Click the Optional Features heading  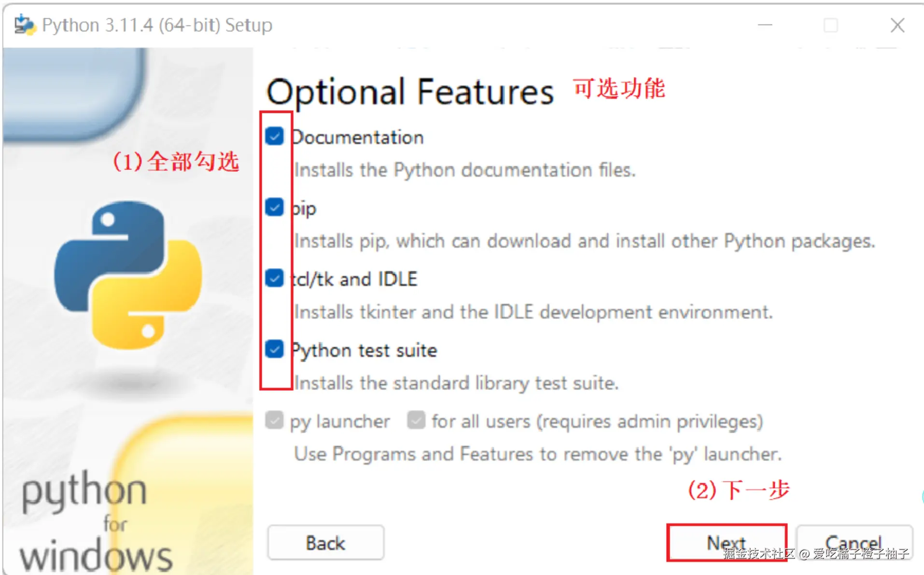410,92
